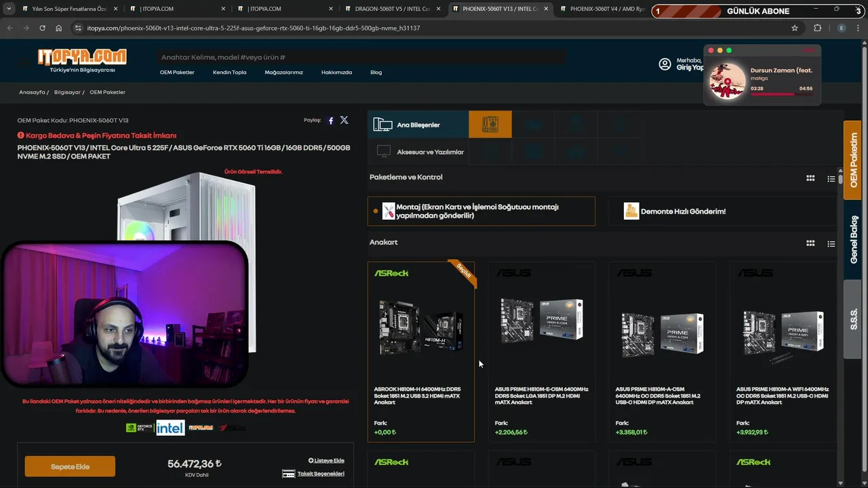Switch Anakart section to grid view
This screenshot has width=868, height=488.
click(810, 243)
